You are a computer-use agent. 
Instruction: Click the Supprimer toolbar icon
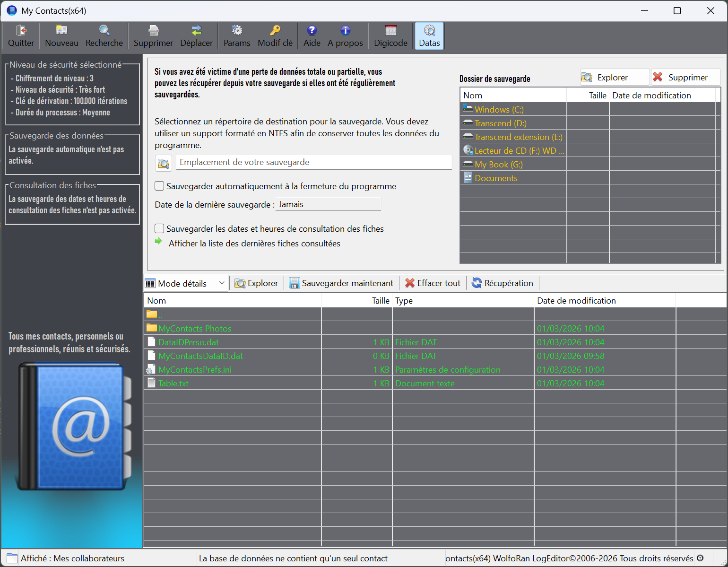(x=153, y=36)
